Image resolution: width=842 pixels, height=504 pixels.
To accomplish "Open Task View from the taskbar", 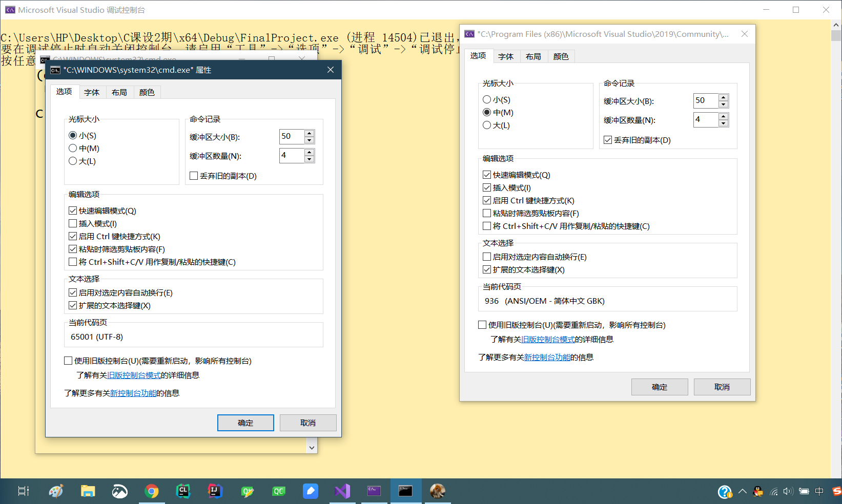I will pyautogui.click(x=24, y=491).
